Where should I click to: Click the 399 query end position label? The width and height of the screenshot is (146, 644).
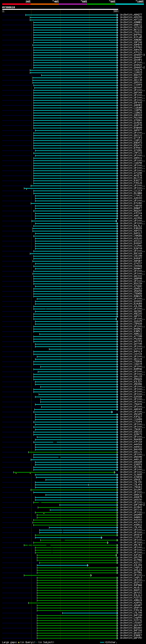115,11
